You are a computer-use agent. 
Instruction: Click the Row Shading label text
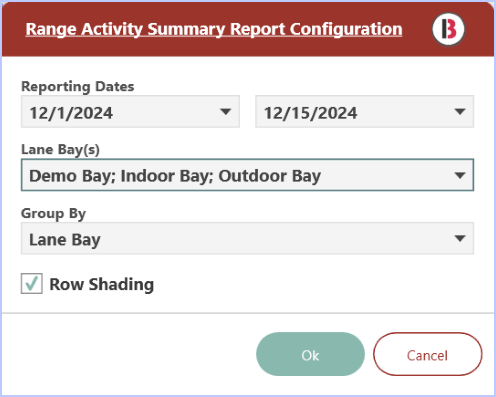pyautogui.click(x=102, y=284)
